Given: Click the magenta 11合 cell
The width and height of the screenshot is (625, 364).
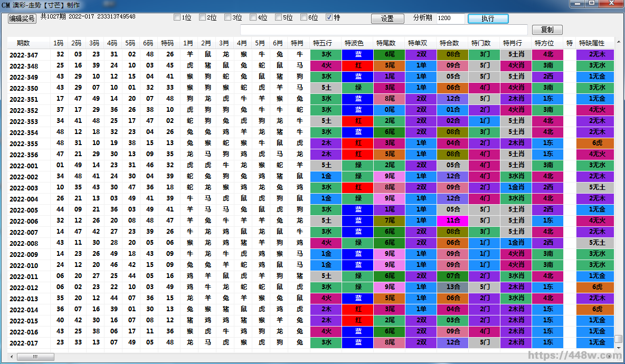Looking at the screenshot, I should coord(452,221).
